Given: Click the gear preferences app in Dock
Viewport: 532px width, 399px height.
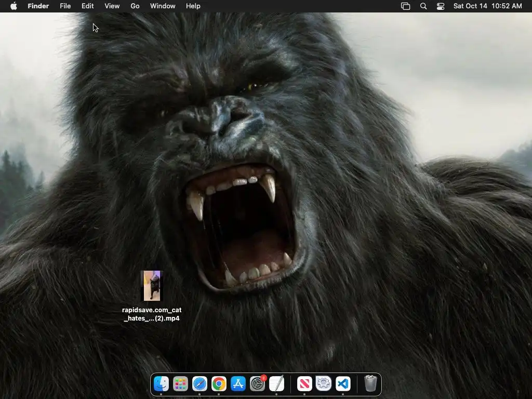Looking at the screenshot, I should (324, 384).
